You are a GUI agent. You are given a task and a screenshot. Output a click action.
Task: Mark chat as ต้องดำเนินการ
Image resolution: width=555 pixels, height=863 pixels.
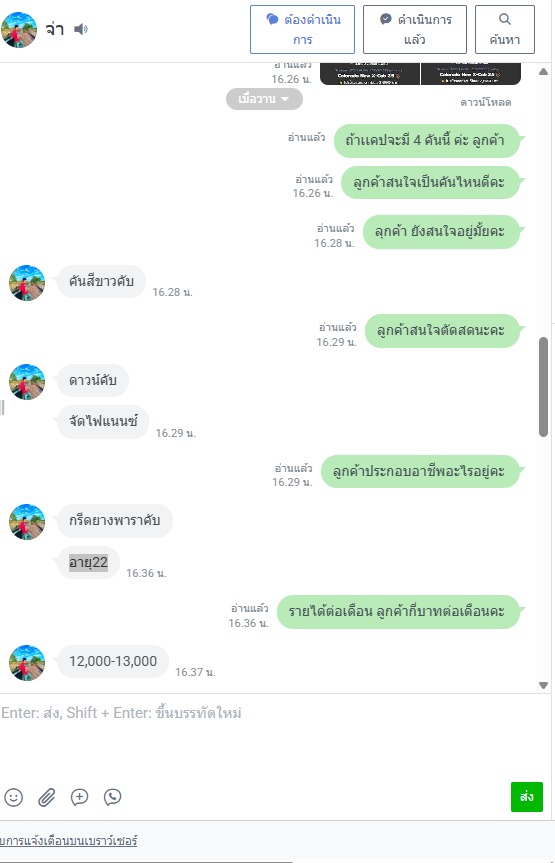coord(302,30)
